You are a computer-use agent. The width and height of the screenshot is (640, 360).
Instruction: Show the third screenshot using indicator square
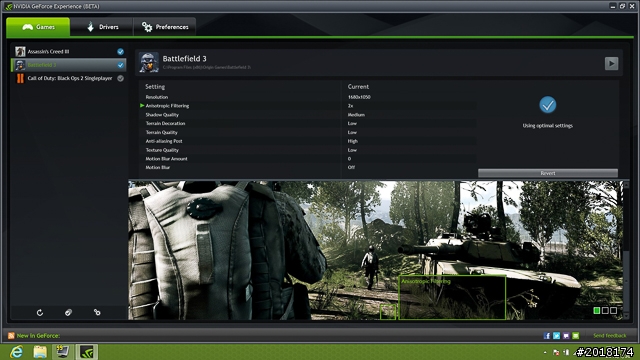(x=613, y=311)
